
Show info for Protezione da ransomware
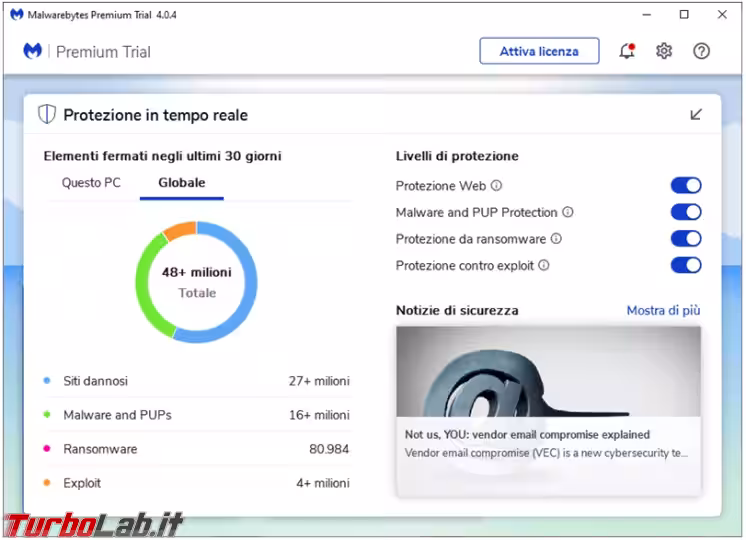click(x=556, y=239)
